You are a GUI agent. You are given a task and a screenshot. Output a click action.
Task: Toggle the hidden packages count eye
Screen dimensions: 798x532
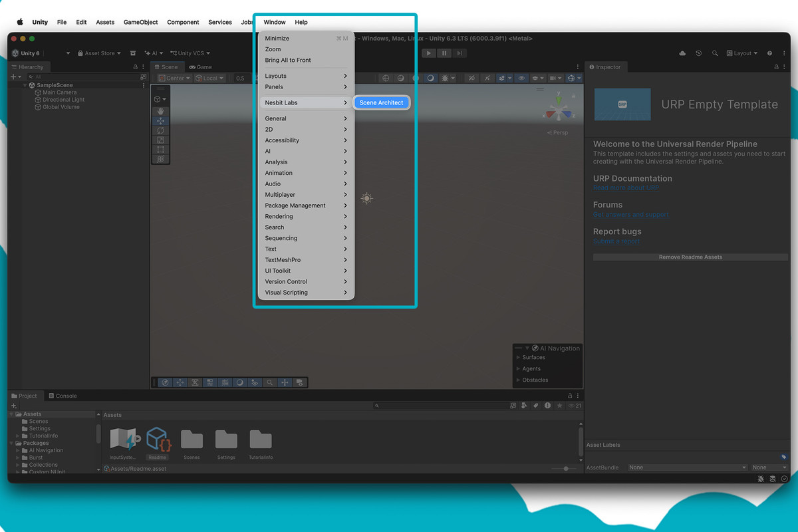tap(575, 406)
